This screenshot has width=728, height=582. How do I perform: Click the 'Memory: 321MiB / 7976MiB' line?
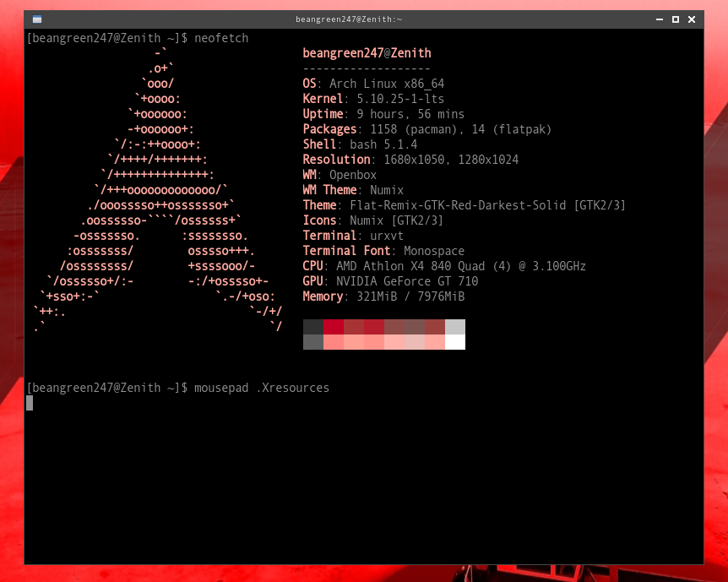click(x=383, y=296)
